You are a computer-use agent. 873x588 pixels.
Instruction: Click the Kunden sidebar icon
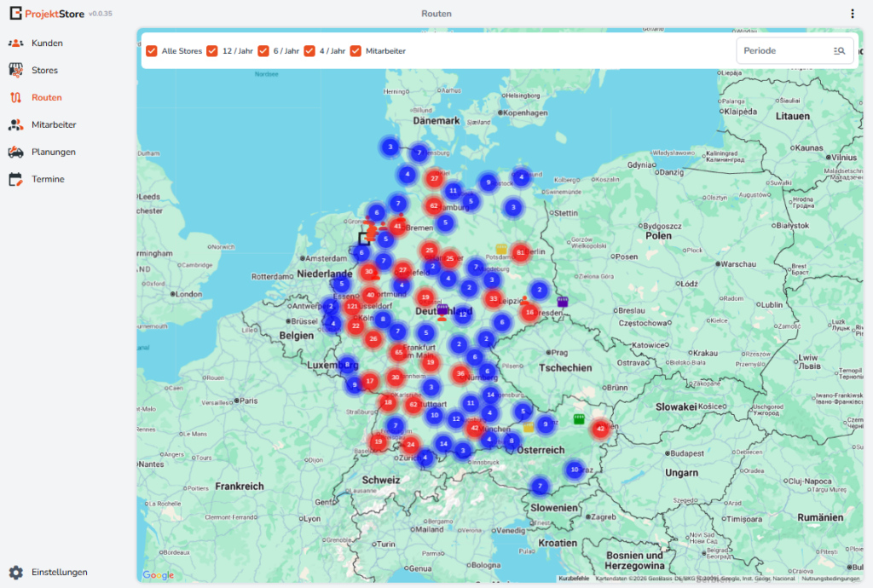(16, 43)
